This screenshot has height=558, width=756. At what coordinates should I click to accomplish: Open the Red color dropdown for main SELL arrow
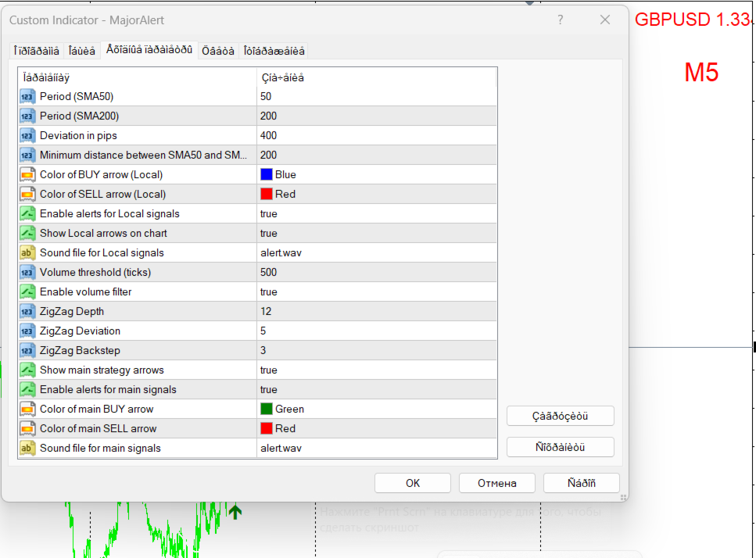click(377, 428)
